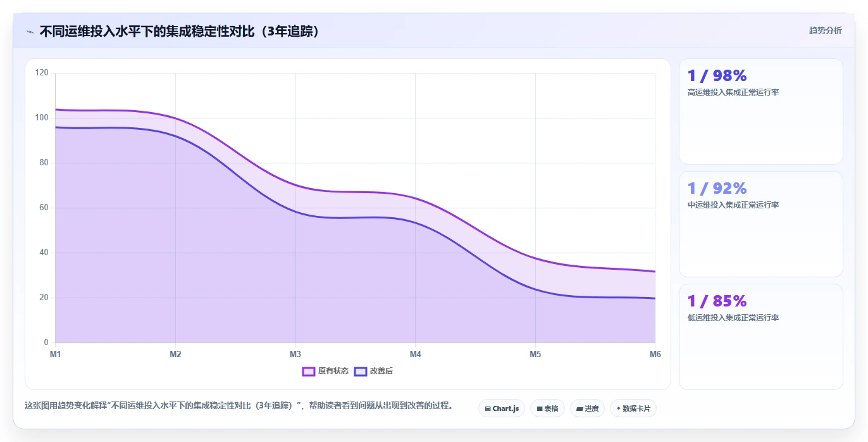This screenshot has width=868, height=442.
Task: Select the 数据卡片 tag
Action: [633, 408]
